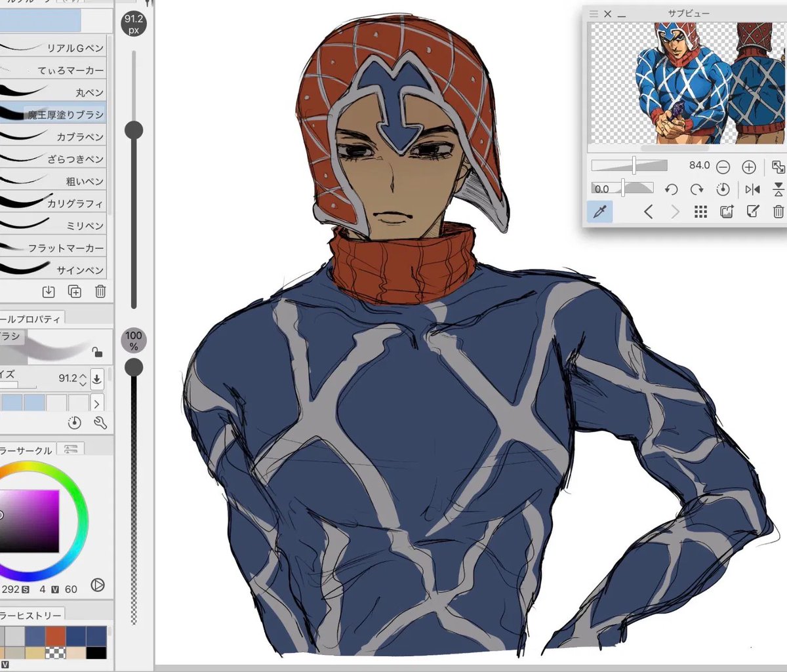Pick orange-red swatch in color history
Viewport: 787px width, 672px height.
coord(56,636)
